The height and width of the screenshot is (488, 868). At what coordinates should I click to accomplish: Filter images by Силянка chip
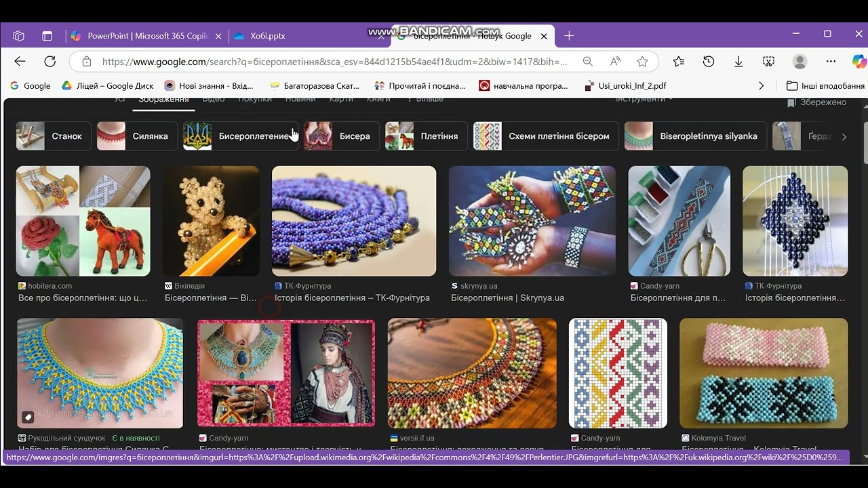[137, 136]
